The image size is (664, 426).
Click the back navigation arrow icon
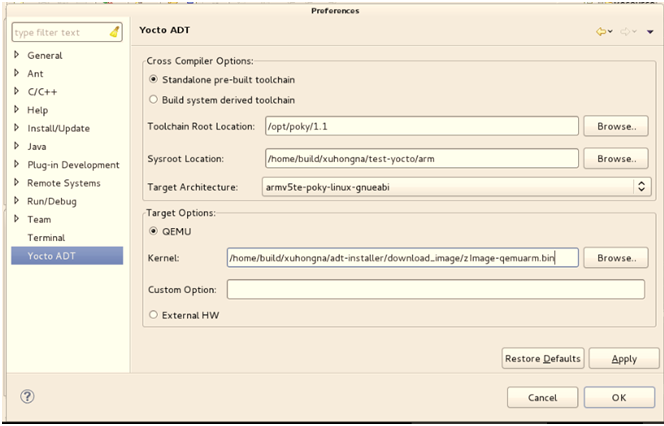point(601,32)
